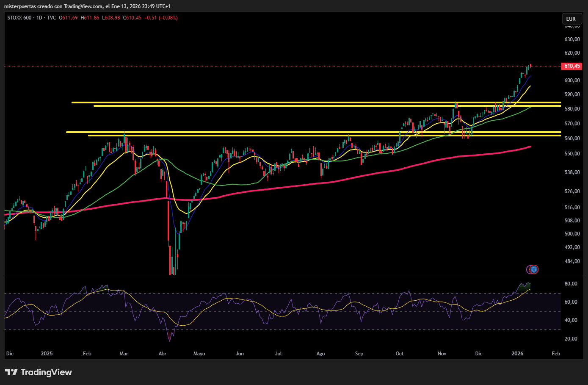Open the EUR currency selector

pyautogui.click(x=571, y=19)
